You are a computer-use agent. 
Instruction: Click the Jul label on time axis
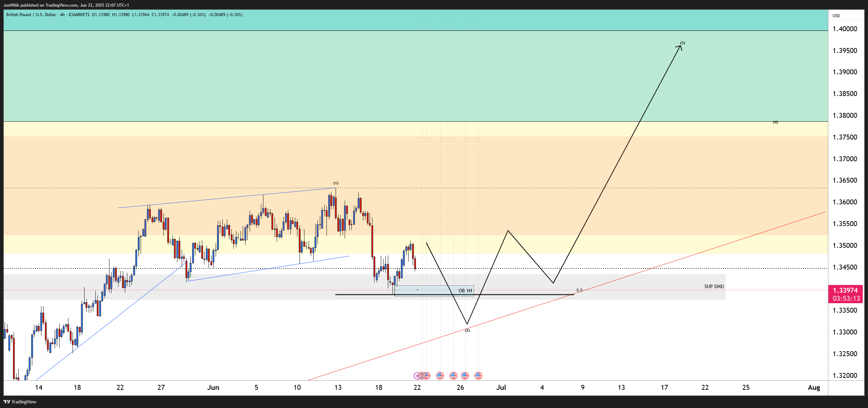(501, 388)
